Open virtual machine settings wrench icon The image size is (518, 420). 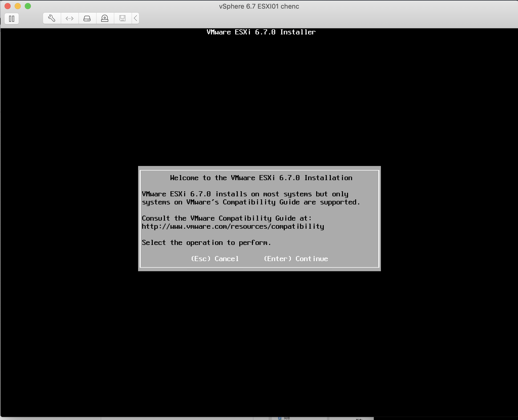[x=52, y=18]
